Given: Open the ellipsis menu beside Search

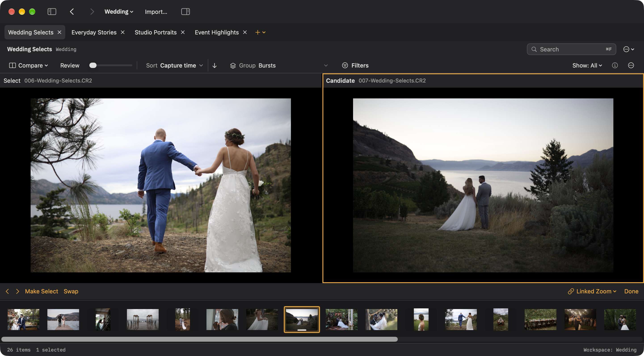Looking at the screenshot, I should click(x=629, y=49).
